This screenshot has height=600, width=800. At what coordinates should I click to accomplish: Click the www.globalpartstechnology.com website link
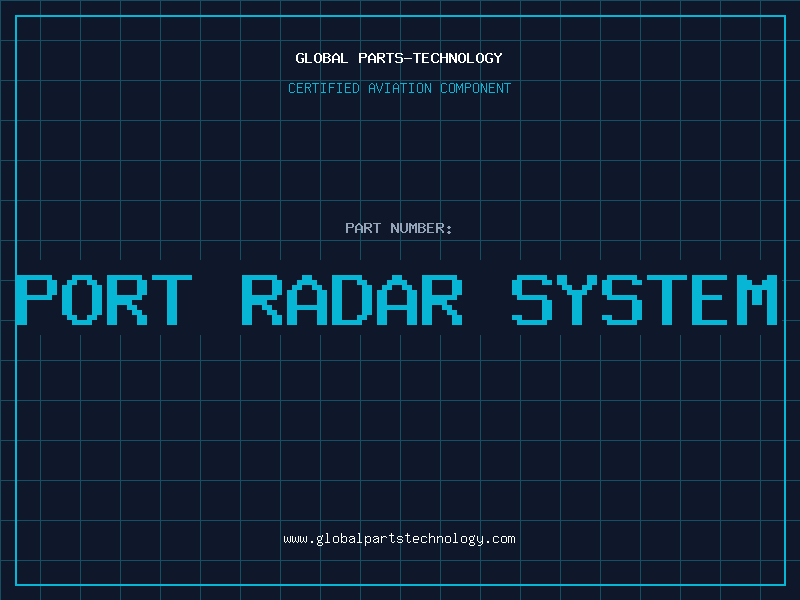tap(399, 539)
